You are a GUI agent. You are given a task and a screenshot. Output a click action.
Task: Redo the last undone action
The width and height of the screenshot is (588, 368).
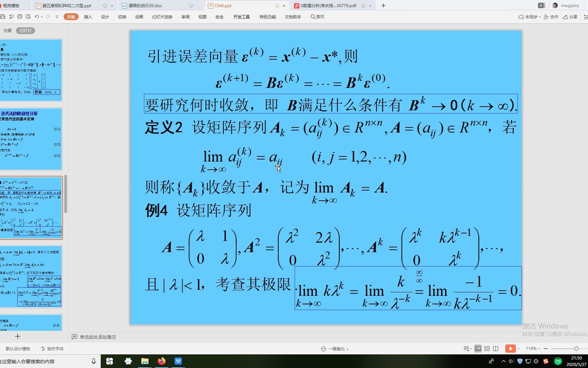[48, 17]
